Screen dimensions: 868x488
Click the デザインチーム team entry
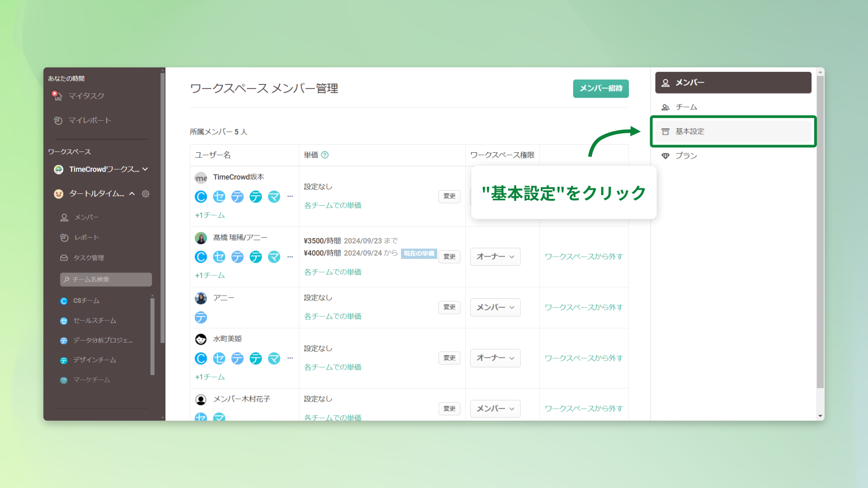tap(94, 360)
